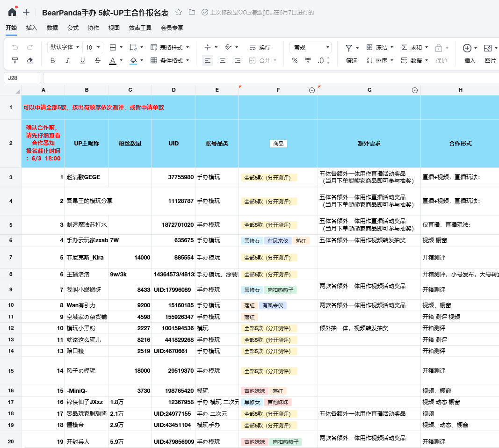499x448 pixels.
Task: Select the format painter tool
Action: click(x=15, y=60)
